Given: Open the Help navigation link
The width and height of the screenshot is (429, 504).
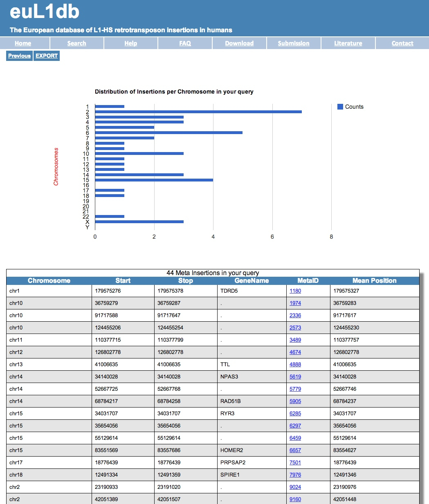Looking at the screenshot, I should pyautogui.click(x=130, y=43).
